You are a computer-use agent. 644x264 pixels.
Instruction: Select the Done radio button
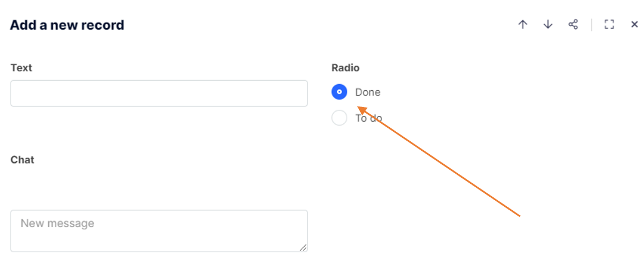[x=339, y=92]
